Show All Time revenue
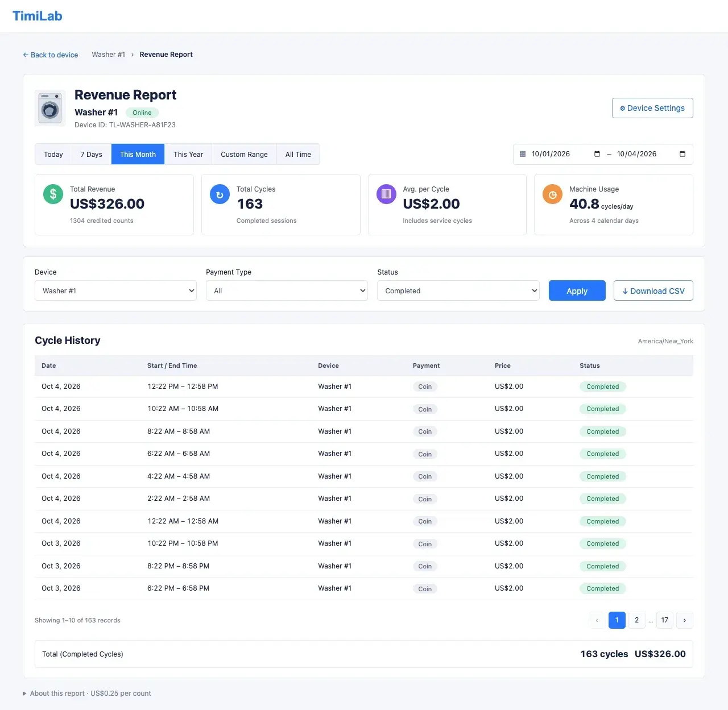 (x=298, y=155)
